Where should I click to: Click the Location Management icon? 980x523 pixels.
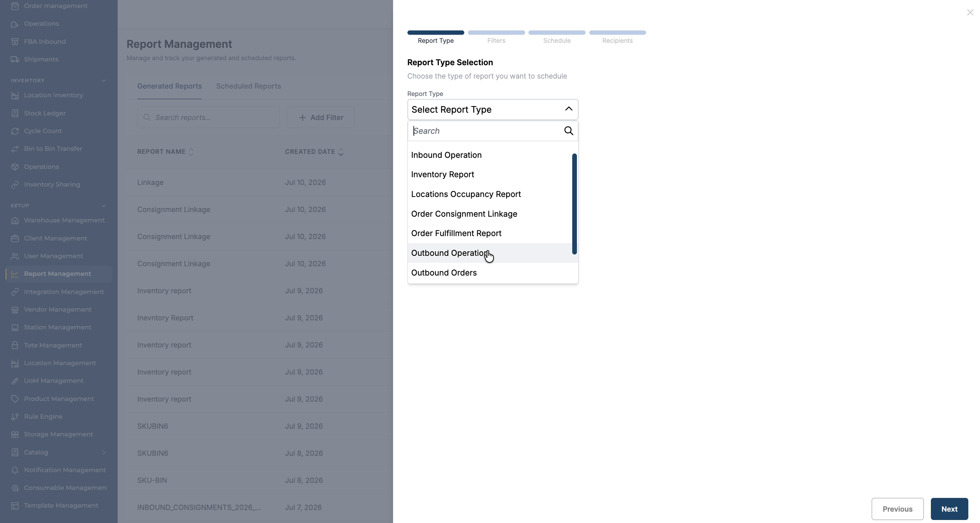(x=15, y=363)
